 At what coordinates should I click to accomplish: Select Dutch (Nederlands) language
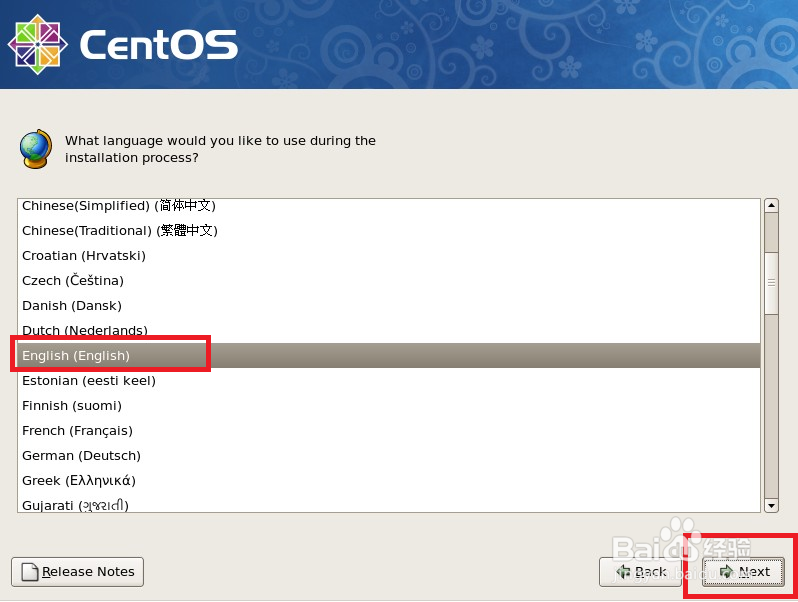[389, 330]
